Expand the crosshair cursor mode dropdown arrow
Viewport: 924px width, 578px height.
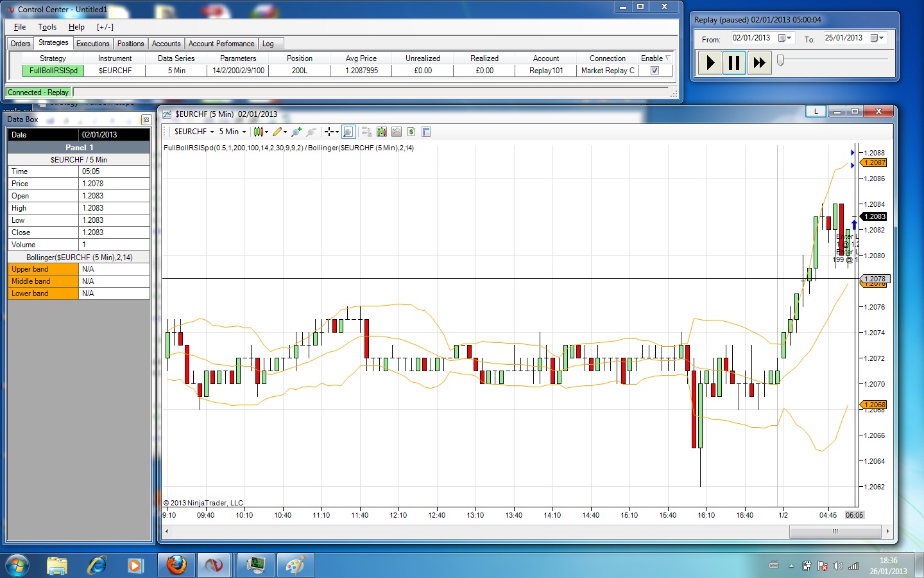337,132
